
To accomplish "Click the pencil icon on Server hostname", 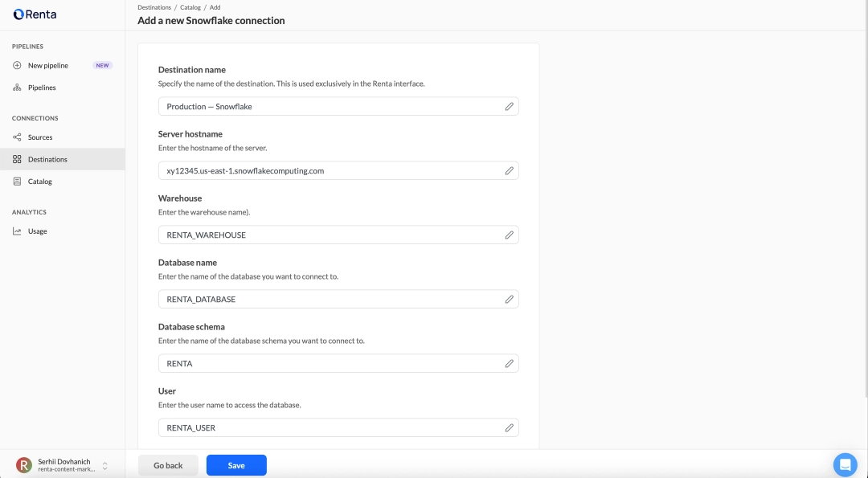I will (x=509, y=170).
